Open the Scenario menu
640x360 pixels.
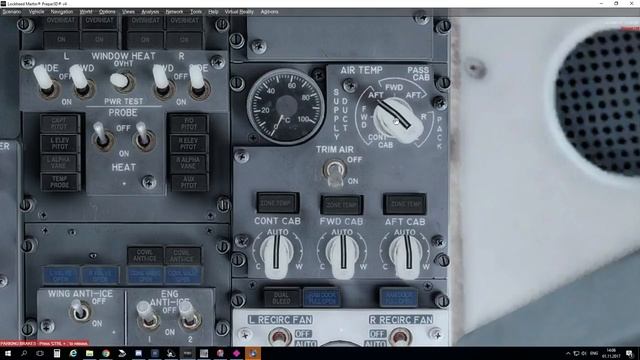pyautogui.click(x=12, y=12)
